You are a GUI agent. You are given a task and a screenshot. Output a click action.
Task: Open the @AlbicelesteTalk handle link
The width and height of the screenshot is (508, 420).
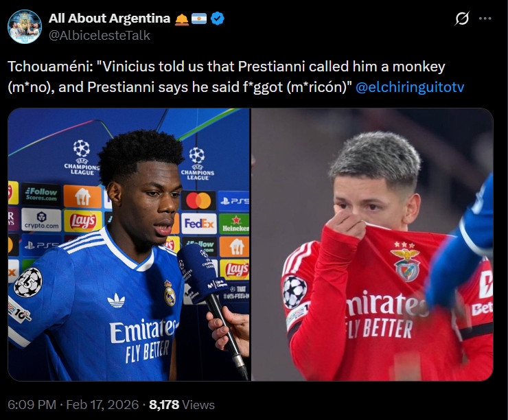click(100, 35)
